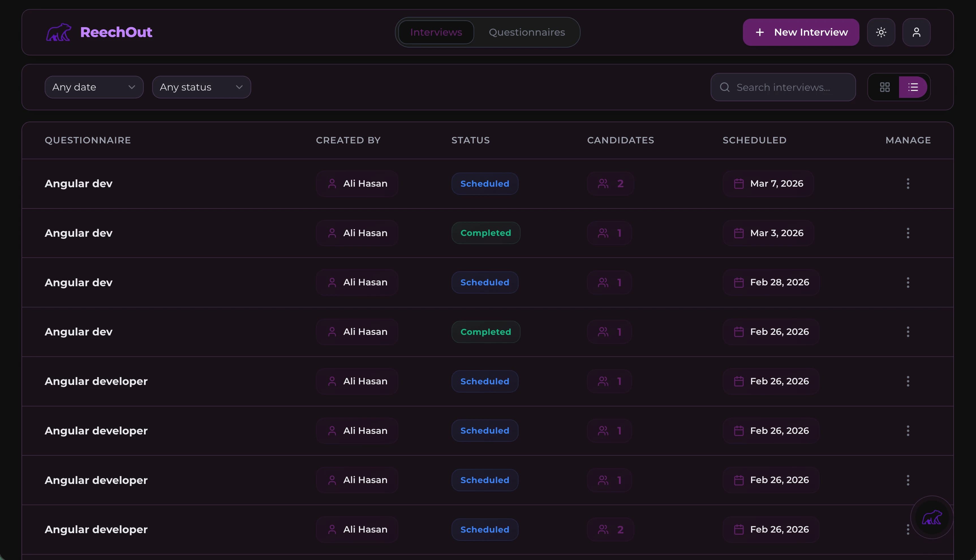
Task: Switch to grid view layout
Action: tap(884, 87)
